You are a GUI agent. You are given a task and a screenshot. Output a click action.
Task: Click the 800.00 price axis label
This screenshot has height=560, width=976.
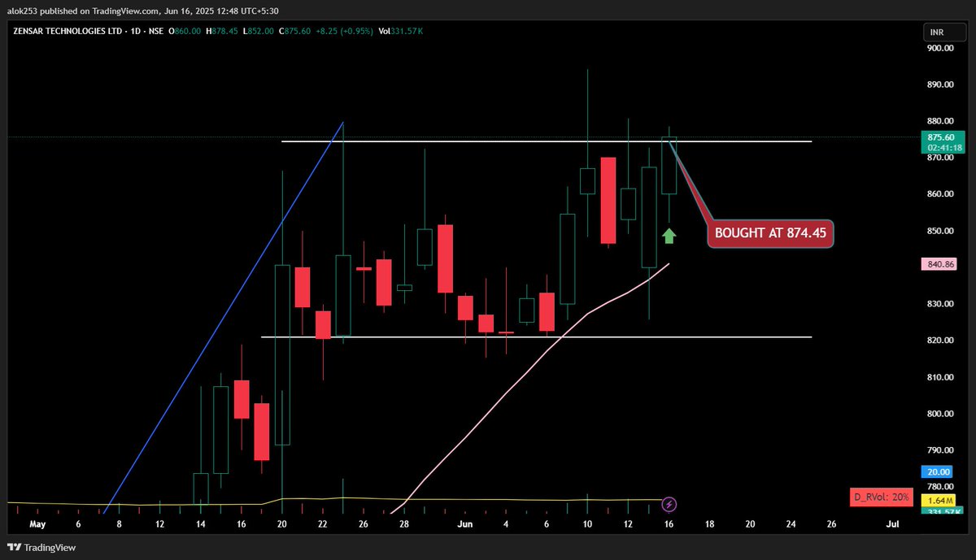pyautogui.click(x=940, y=414)
